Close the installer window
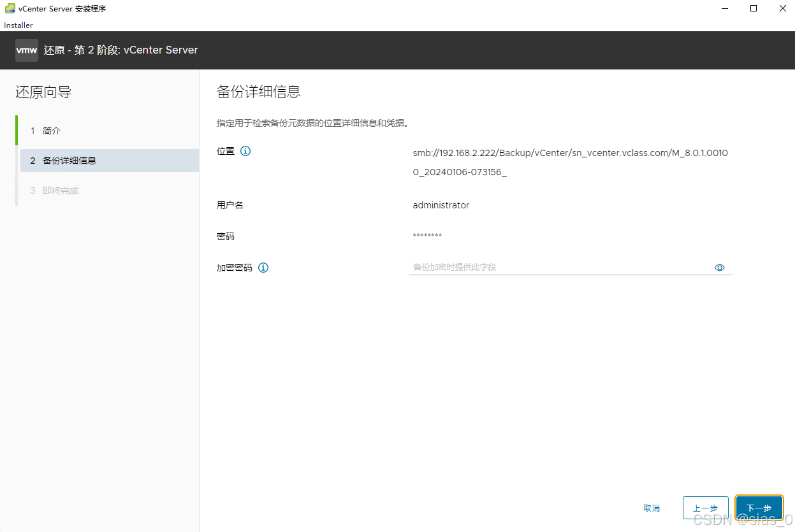This screenshot has height=532, width=795. click(782, 9)
